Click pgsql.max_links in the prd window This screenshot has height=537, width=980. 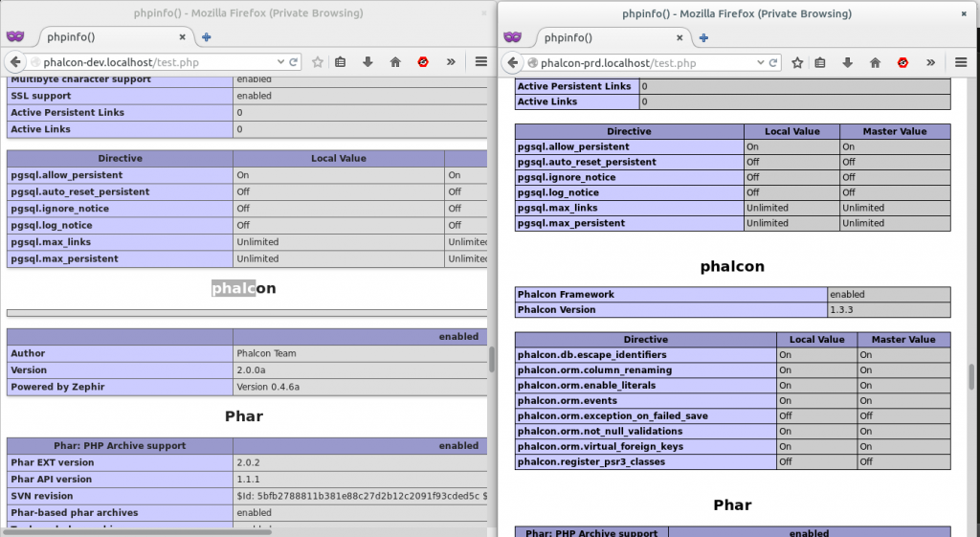557,208
